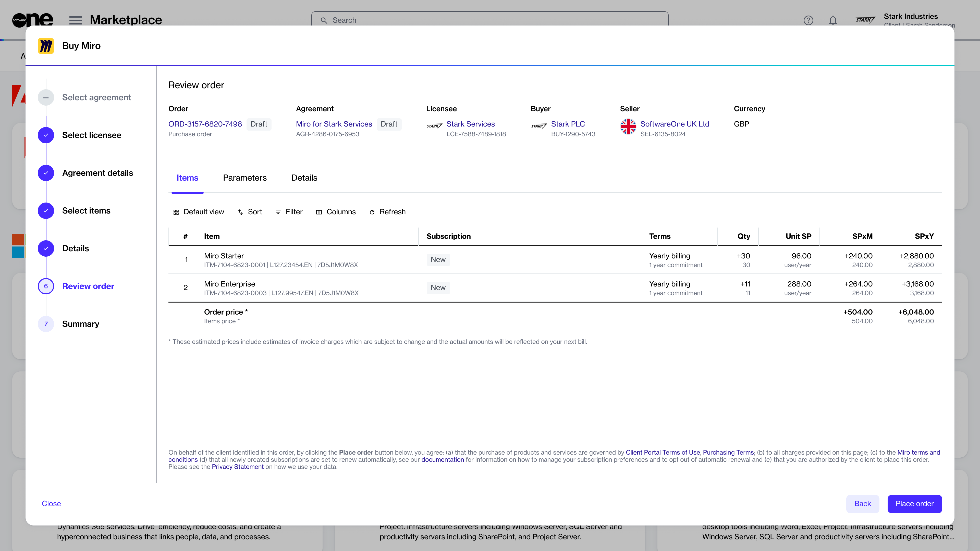Click the Select items step checkmark

(x=46, y=211)
